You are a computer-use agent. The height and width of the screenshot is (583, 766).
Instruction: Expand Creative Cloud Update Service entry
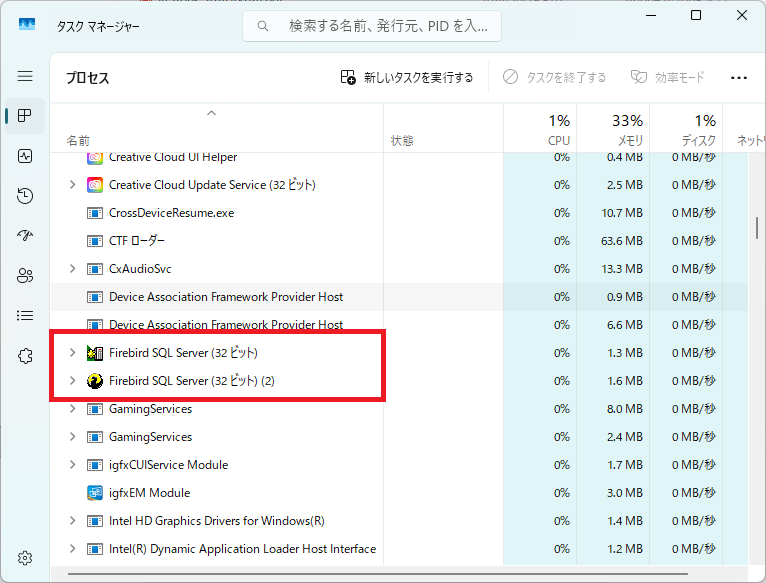(x=72, y=185)
